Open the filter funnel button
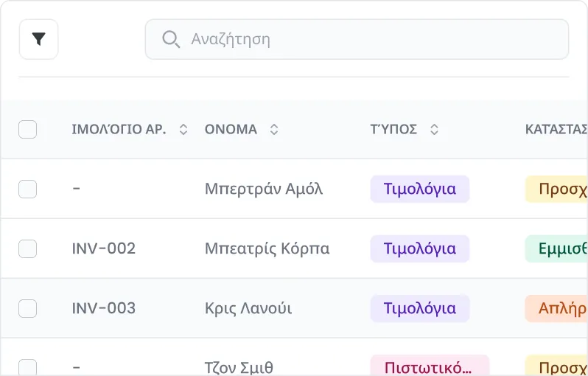This screenshot has height=376, width=588. pos(38,39)
